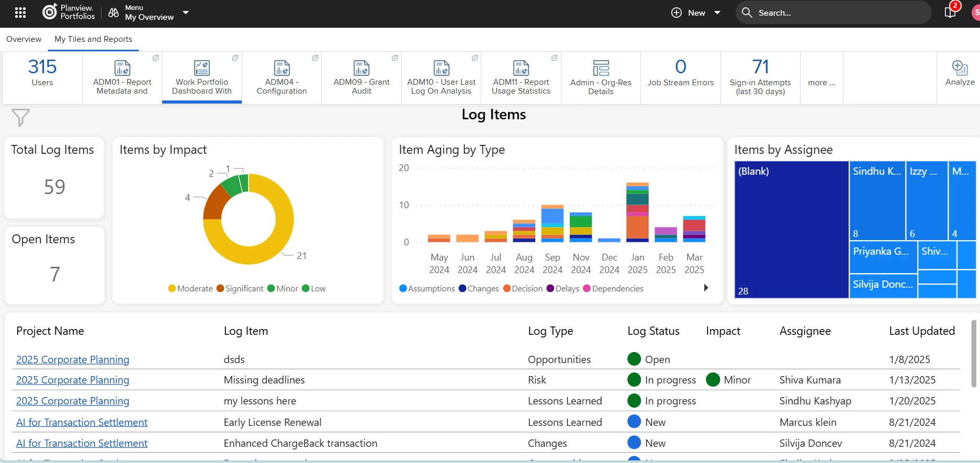Pop out the ADM04 Configuration tile
The width and height of the screenshot is (980, 463).
pyautogui.click(x=316, y=58)
